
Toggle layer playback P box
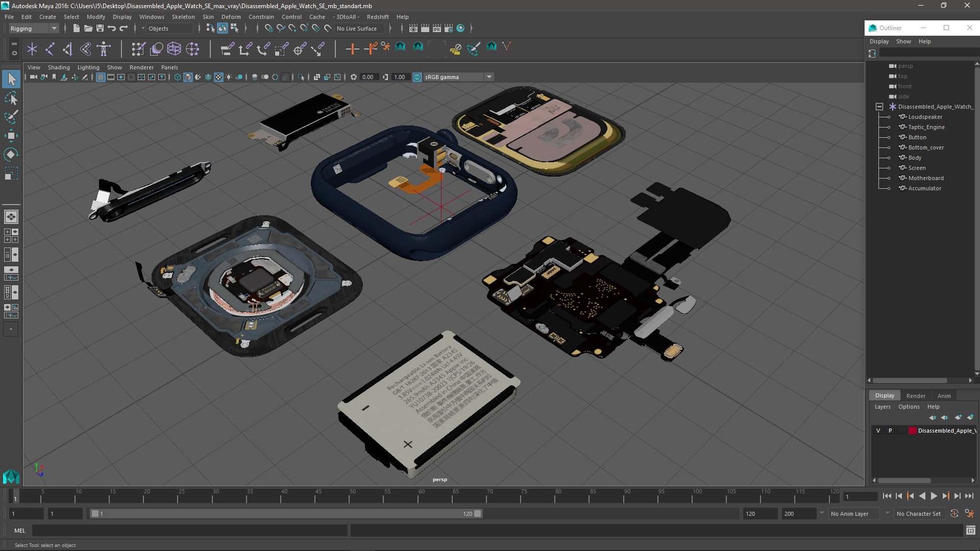coord(890,431)
